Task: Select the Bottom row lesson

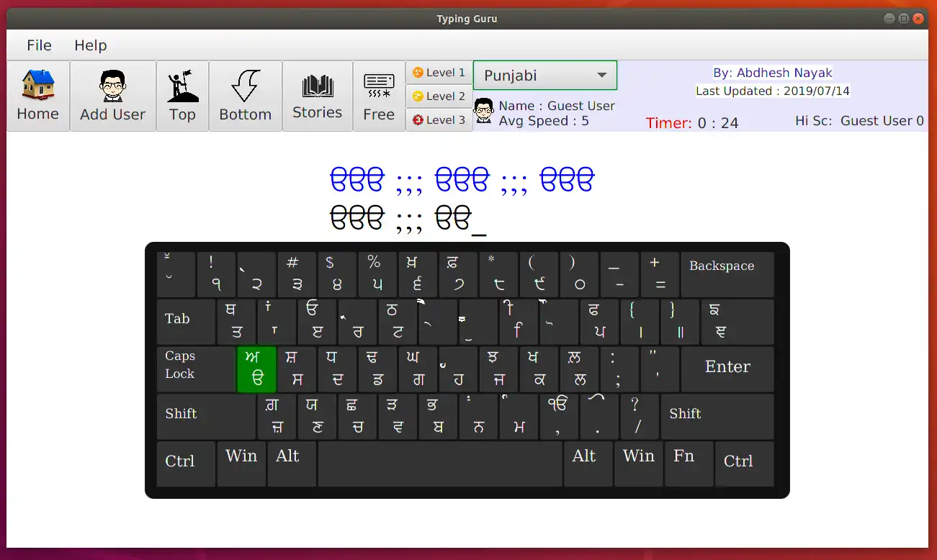Action: click(246, 96)
